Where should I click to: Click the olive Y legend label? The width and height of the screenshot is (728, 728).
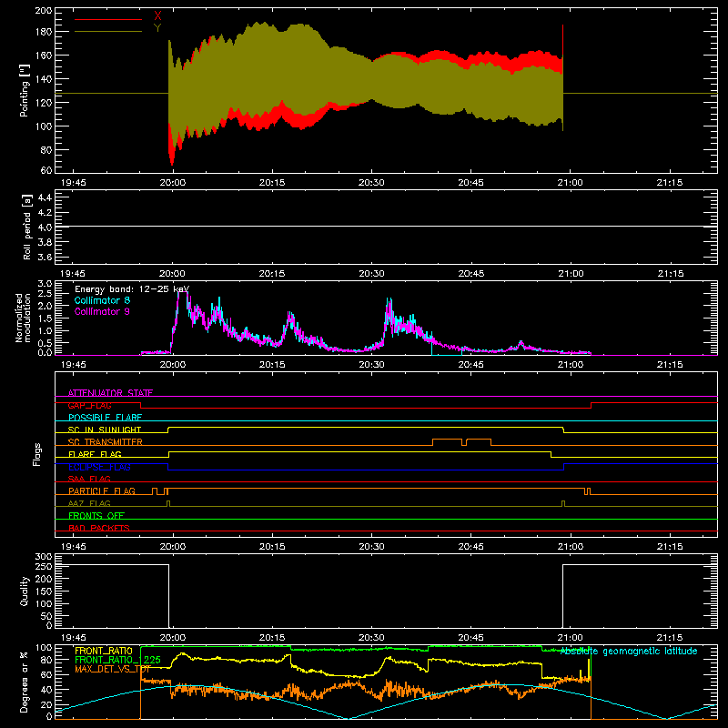click(x=157, y=28)
